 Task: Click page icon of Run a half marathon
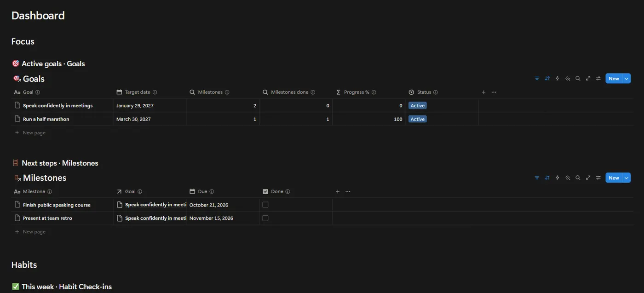[x=17, y=119]
